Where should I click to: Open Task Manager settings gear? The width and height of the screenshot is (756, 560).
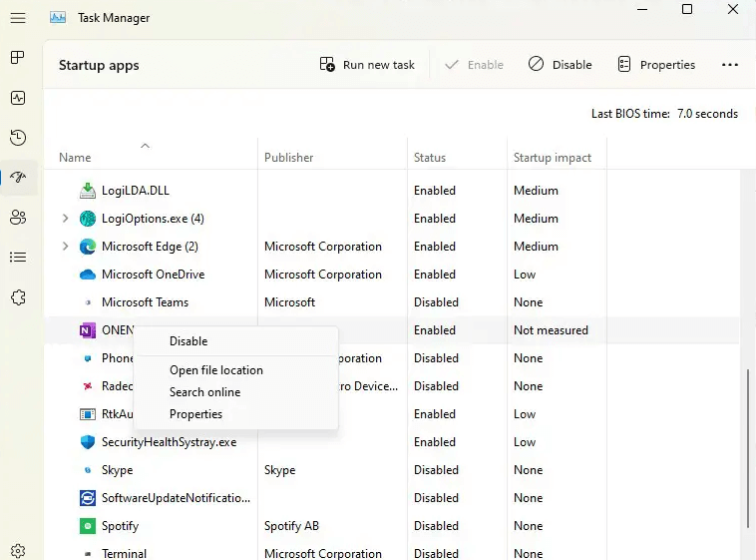coord(17,550)
